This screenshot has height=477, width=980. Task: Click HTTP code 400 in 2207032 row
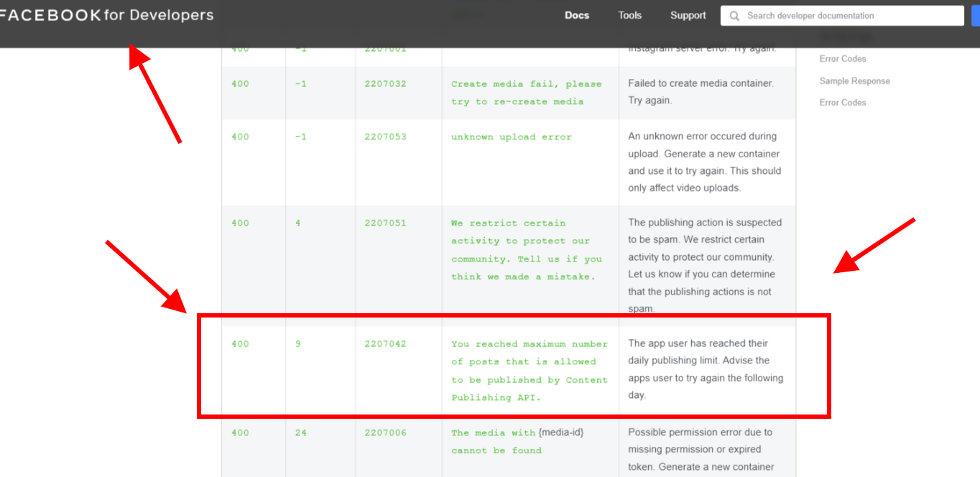point(240,84)
